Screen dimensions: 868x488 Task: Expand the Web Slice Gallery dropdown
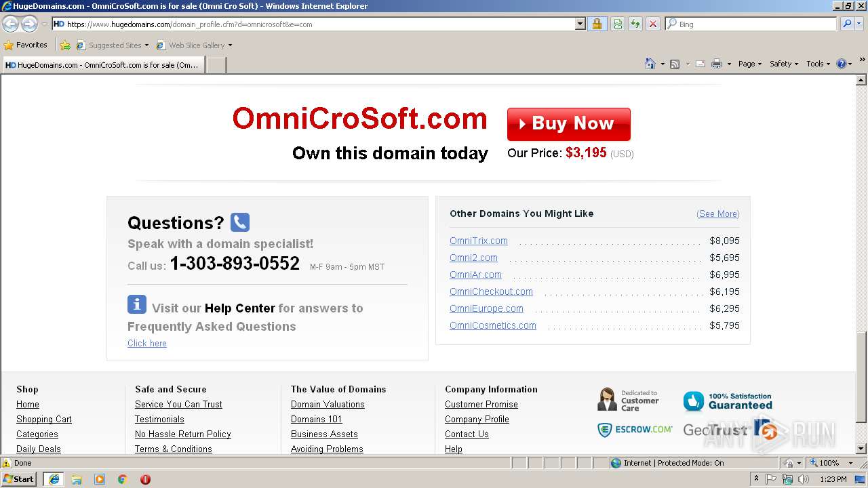(x=230, y=45)
